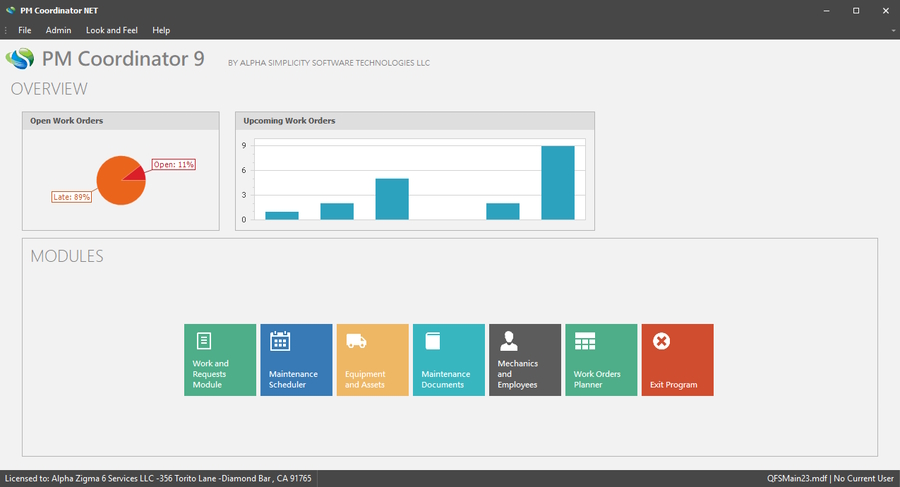
Task: Open the Work Orders Planner tile
Action: (x=602, y=360)
